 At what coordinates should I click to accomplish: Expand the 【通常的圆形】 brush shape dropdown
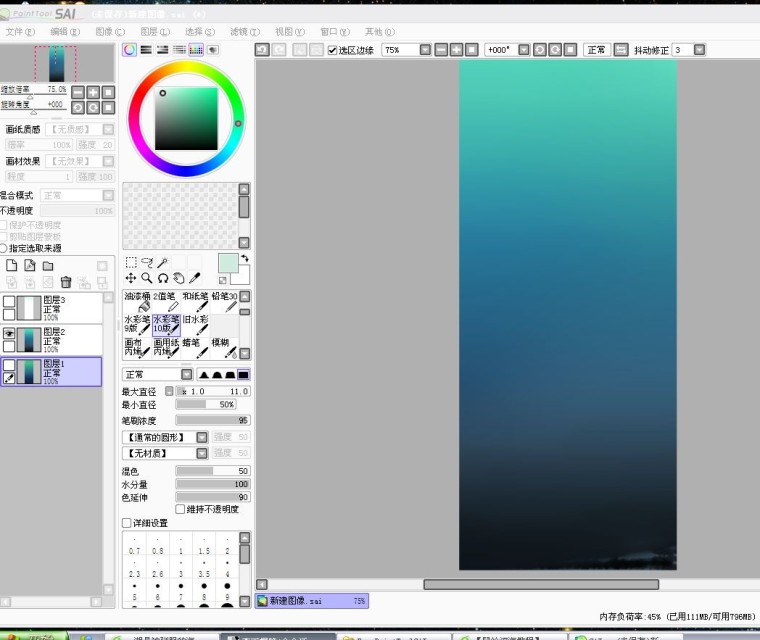[x=202, y=437]
